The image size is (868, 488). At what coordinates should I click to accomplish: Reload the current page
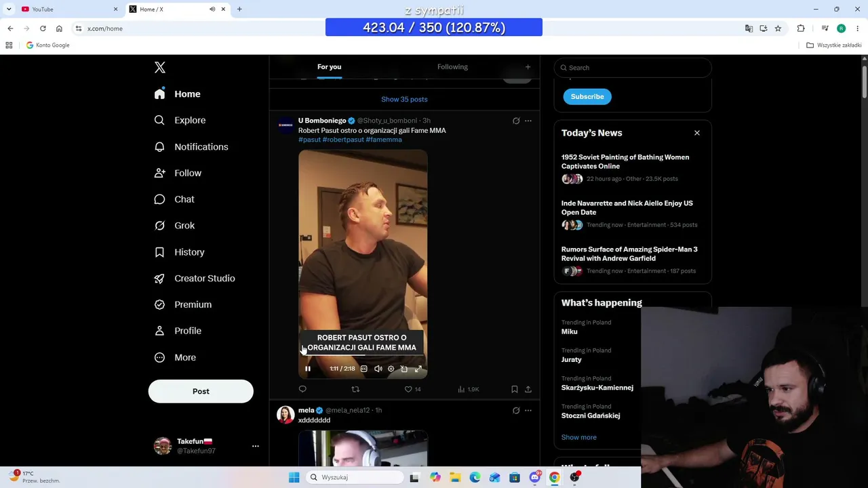pos(43,28)
